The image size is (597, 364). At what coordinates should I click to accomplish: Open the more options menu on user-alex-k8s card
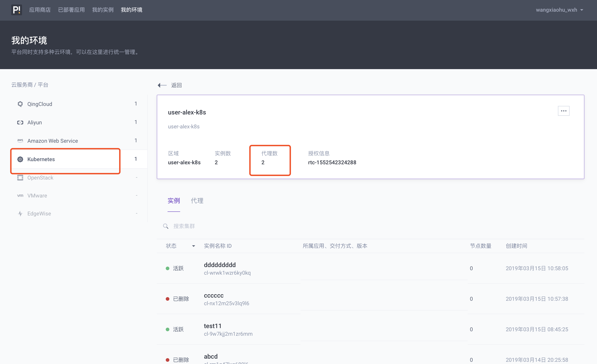click(x=564, y=111)
